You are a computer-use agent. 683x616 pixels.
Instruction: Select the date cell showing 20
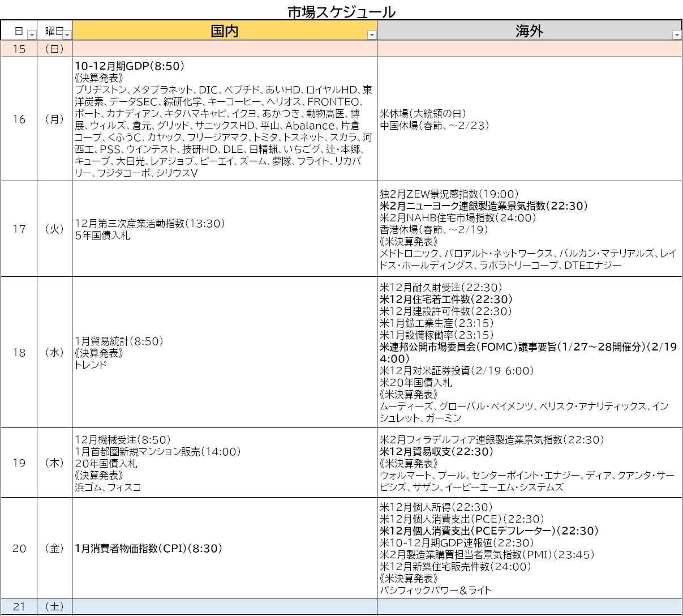19,549
